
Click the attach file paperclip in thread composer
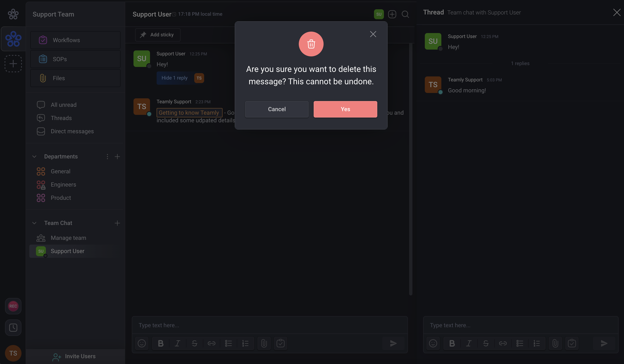[x=555, y=343]
